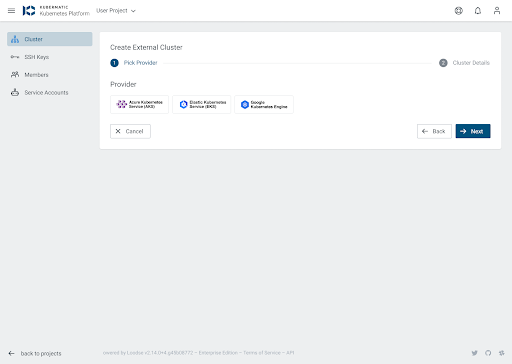This screenshot has width=512, height=364.
Task: Click the Back button
Action: tap(434, 131)
